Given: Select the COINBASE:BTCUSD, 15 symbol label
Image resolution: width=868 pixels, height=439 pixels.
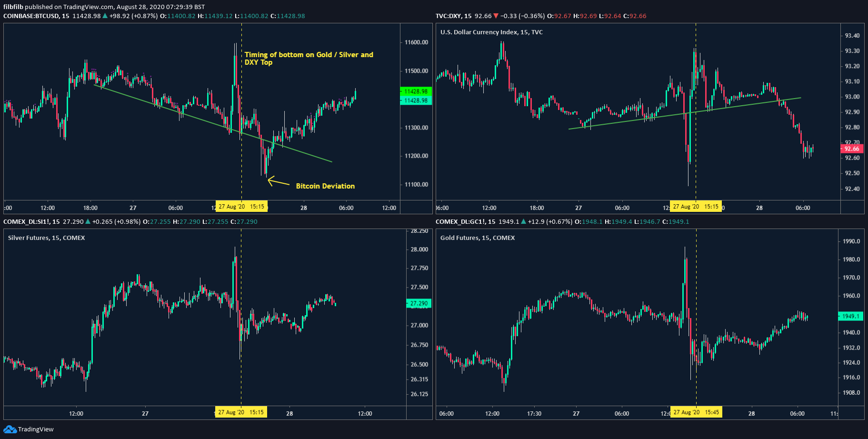Looking at the screenshot, I should click(36, 16).
